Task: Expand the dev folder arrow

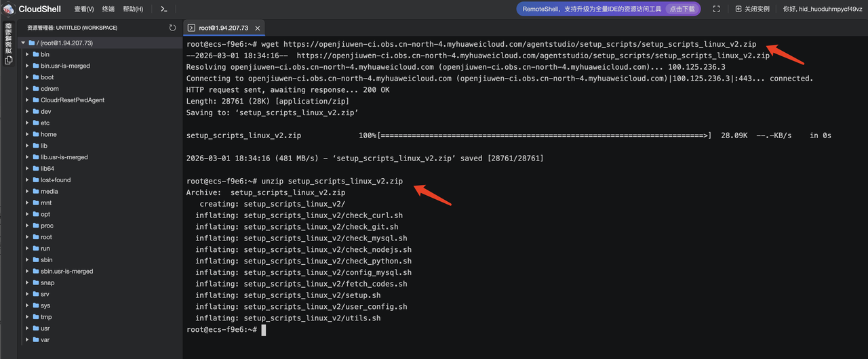Action: pyautogui.click(x=27, y=111)
